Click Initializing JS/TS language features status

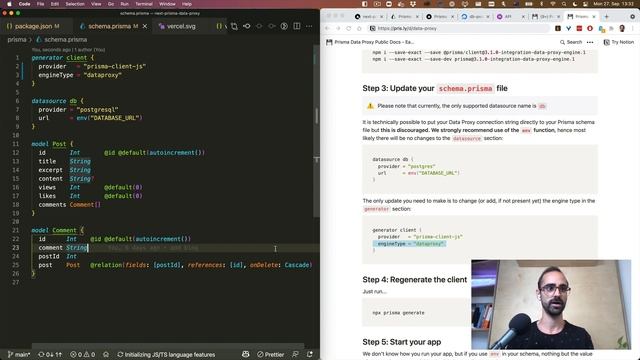click(166, 354)
